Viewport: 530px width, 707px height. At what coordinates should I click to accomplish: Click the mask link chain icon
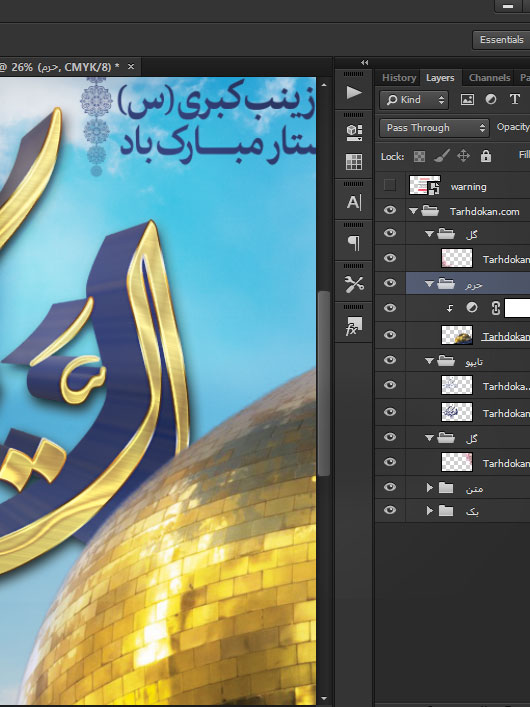pyautogui.click(x=495, y=308)
